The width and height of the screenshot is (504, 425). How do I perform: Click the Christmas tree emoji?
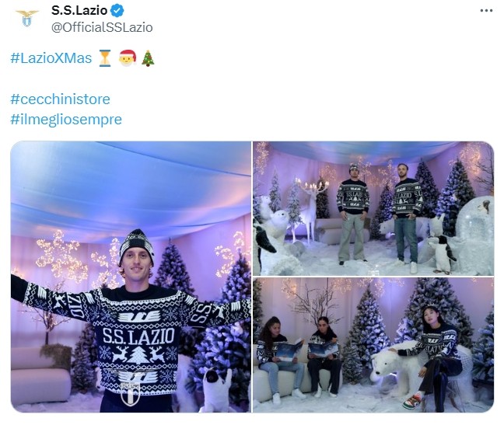pyautogui.click(x=149, y=58)
